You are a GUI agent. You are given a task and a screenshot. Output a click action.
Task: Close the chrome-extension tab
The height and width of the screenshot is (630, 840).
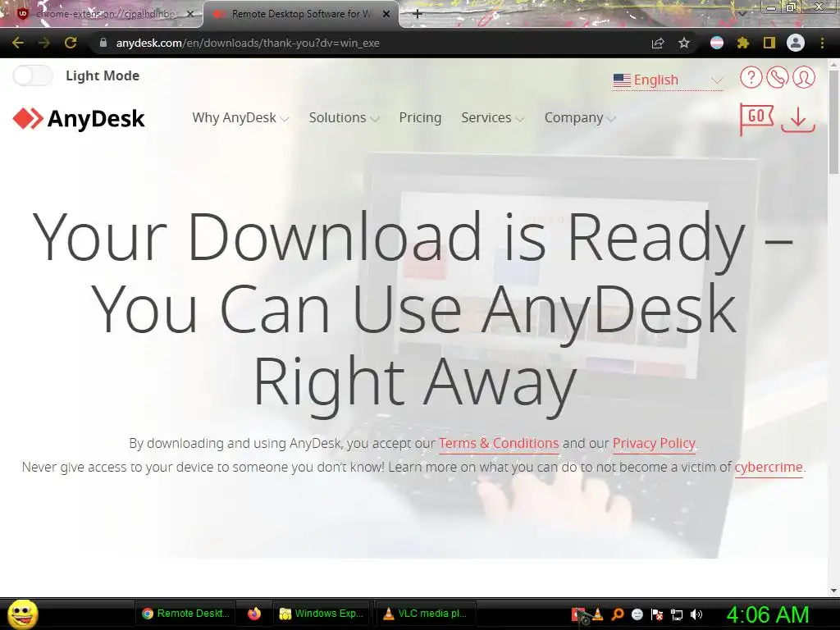pyautogui.click(x=190, y=14)
